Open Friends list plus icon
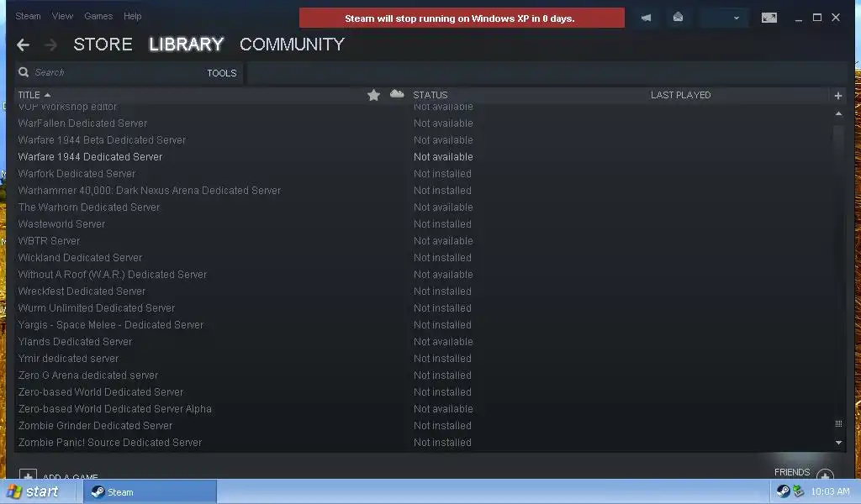The height and width of the screenshot is (504, 861). (825, 475)
